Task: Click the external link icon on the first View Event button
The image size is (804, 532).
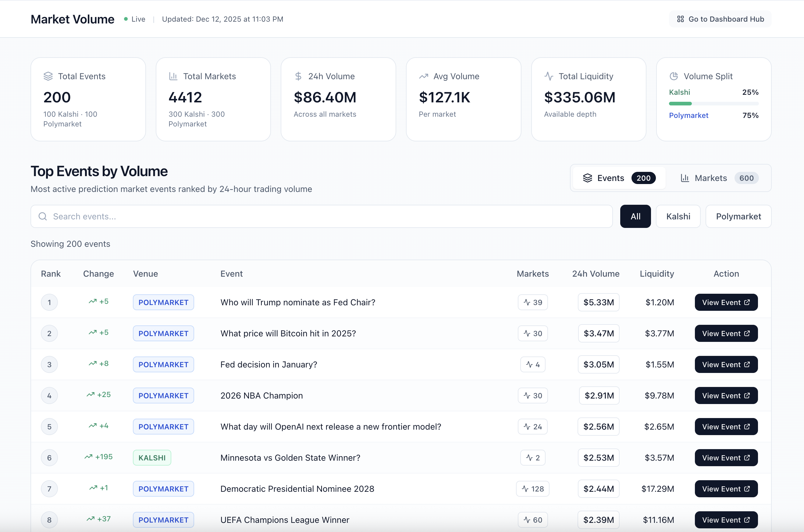Action: point(747,302)
